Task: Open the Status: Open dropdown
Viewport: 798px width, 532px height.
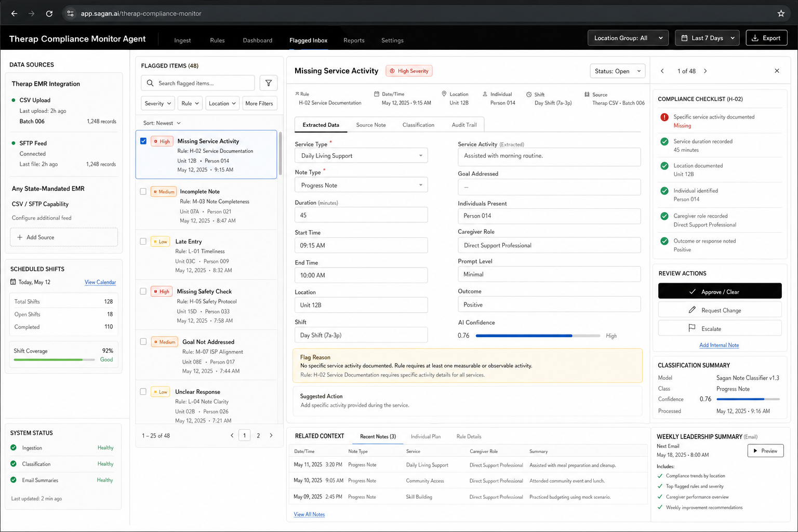Action: pos(617,71)
